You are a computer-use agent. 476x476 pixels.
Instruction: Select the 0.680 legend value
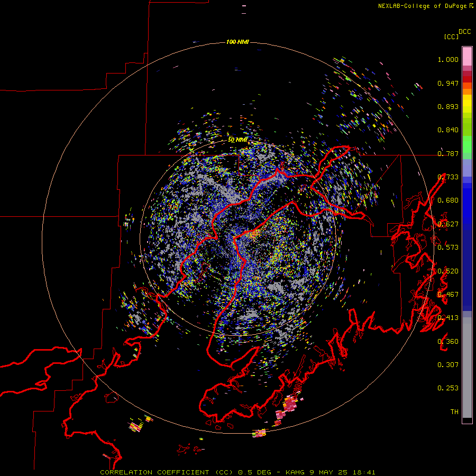[448, 200]
